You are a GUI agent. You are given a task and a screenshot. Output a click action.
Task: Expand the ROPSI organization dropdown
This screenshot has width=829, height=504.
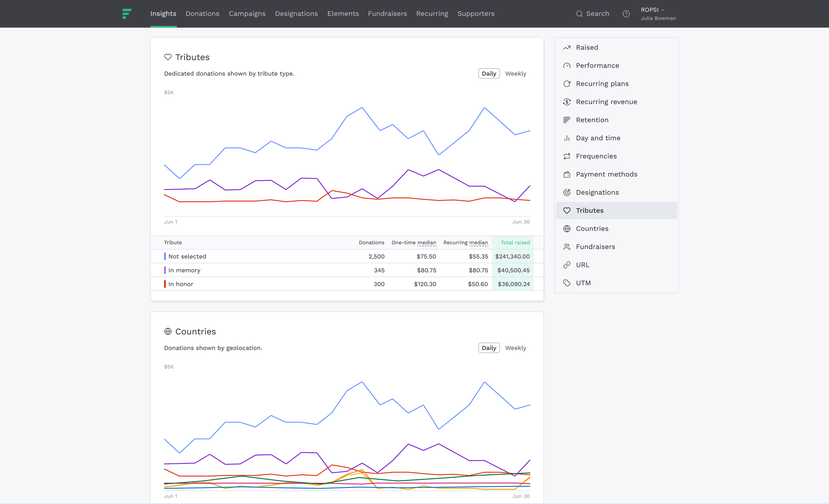(652, 10)
